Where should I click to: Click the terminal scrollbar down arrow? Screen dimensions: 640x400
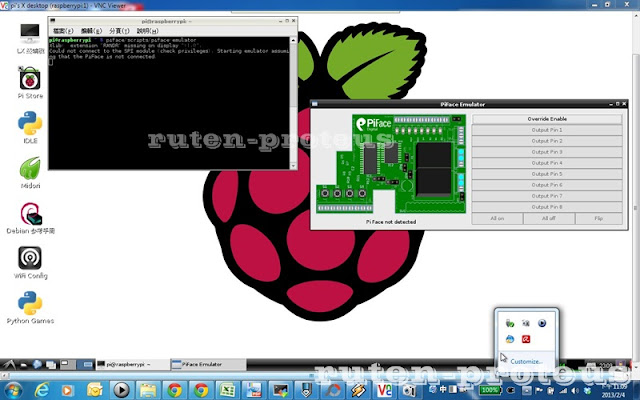click(x=293, y=166)
